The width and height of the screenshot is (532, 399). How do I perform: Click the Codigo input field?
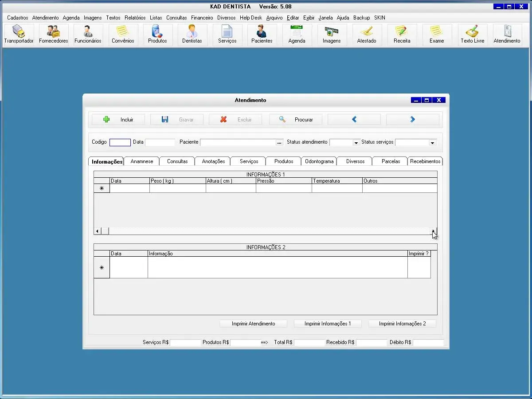coord(120,143)
